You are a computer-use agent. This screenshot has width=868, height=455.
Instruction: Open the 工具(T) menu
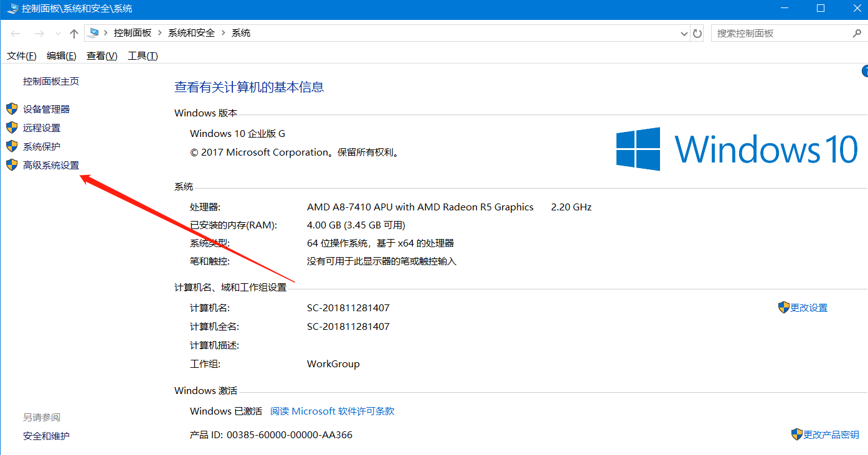pyautogui.click(x=143, y=56)
